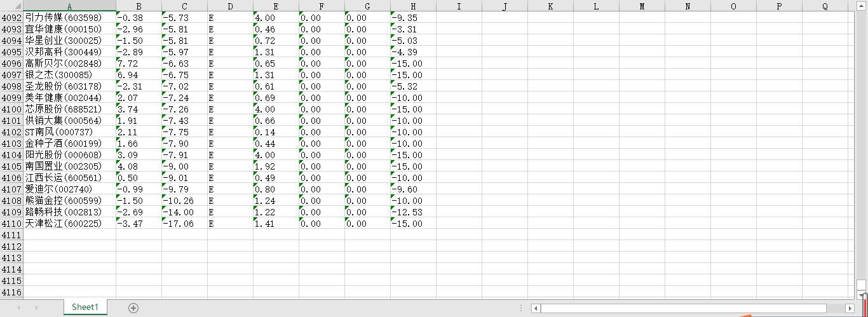Image resolution: width=868 pixels, height=317 pixels.
Task: Click value 4.08 in 南国置业 row
Action: click(x=139, y=166)
